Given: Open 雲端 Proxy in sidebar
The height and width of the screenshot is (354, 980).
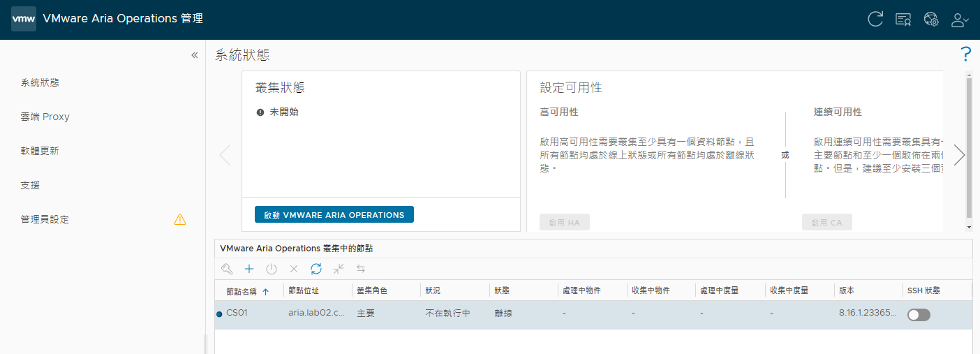Looking at the screenshot, I should coord(45,117).
